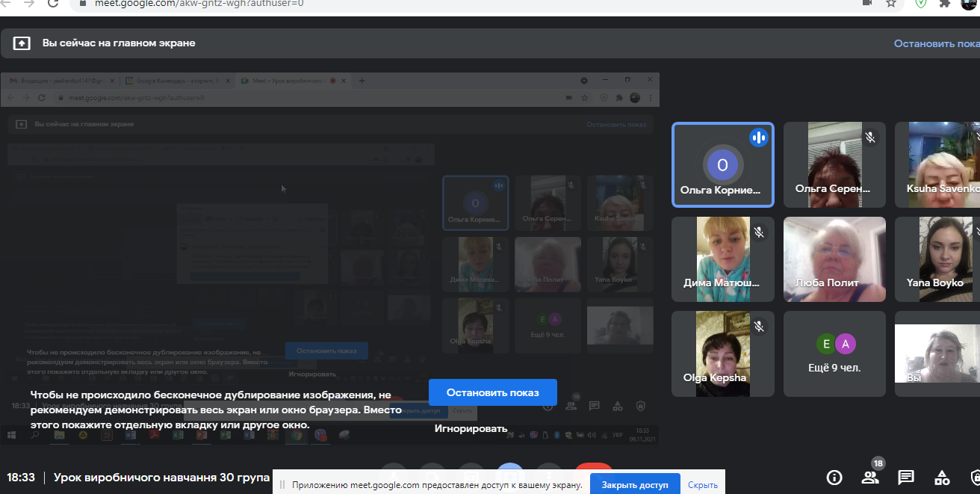Select your own 'Вы' video tile
The image size is (980, 494).
pos(937,353)
